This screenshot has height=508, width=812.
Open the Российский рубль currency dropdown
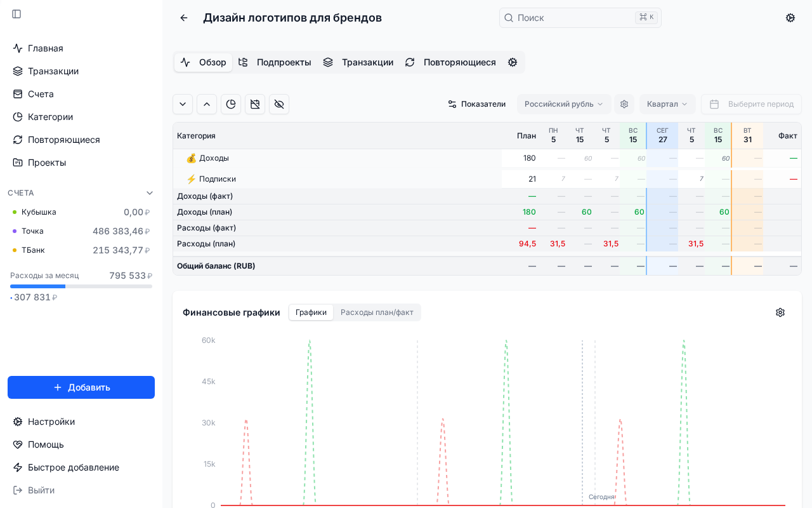click(x=563, y=104)
